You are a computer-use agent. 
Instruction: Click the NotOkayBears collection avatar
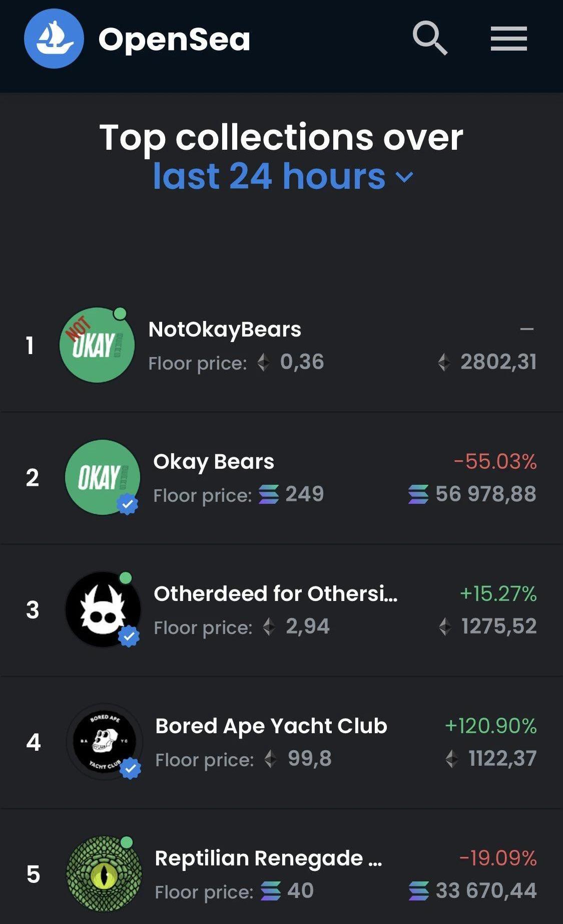(97, 345)
